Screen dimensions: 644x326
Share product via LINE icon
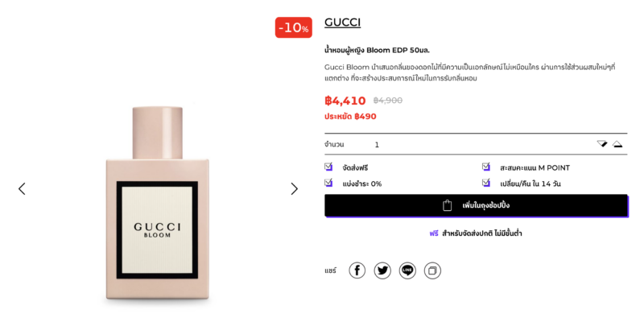407,270
